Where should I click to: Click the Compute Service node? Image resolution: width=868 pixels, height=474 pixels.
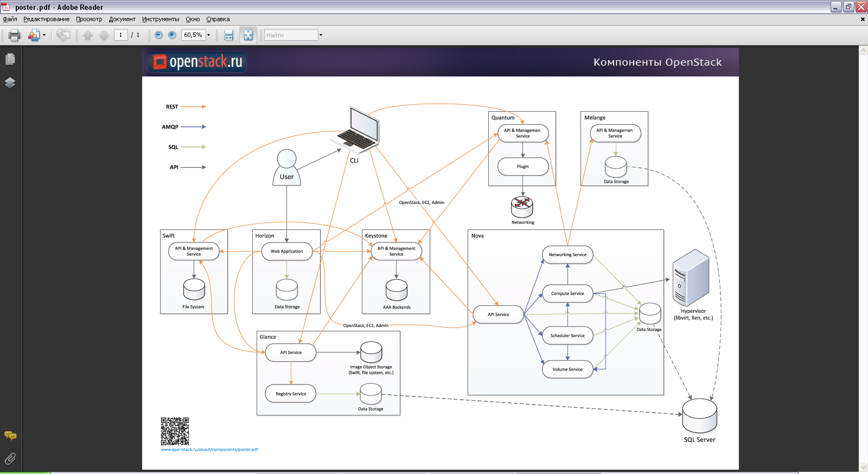click(567, 293)
